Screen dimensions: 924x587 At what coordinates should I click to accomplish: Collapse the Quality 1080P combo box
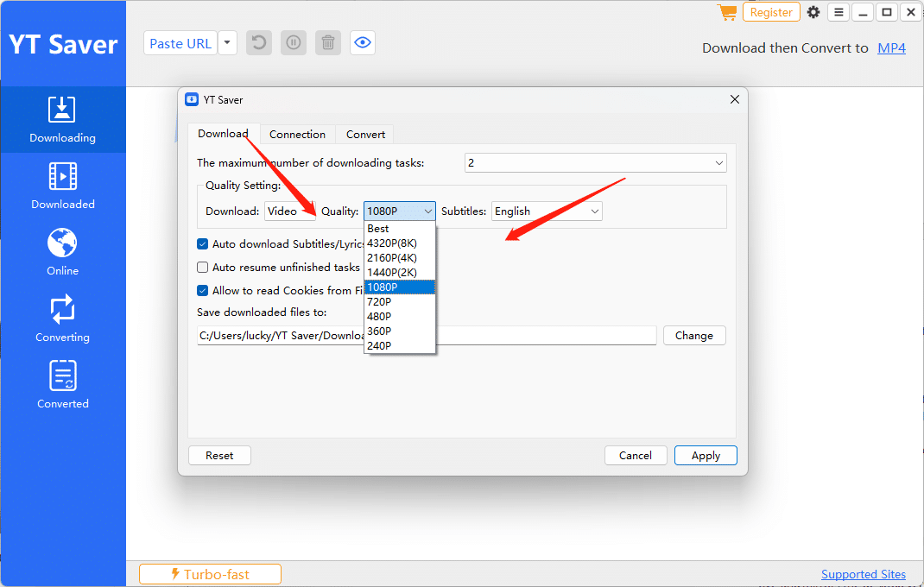tap(400, 211)
